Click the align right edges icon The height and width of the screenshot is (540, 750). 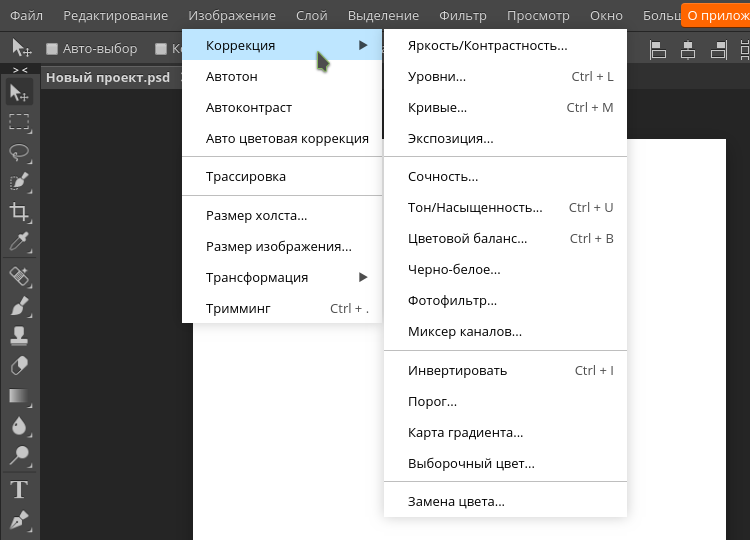718,49
